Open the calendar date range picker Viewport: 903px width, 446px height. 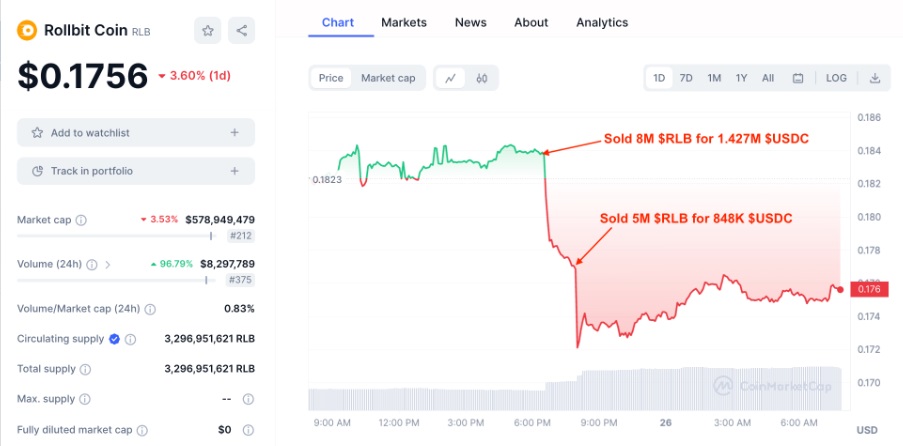tap(798, 78)
